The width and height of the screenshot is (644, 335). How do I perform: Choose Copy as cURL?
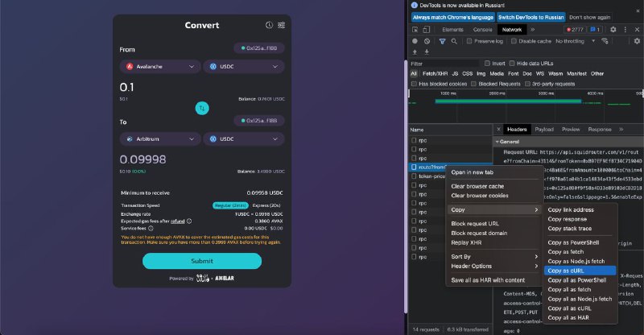click(580, 271)
